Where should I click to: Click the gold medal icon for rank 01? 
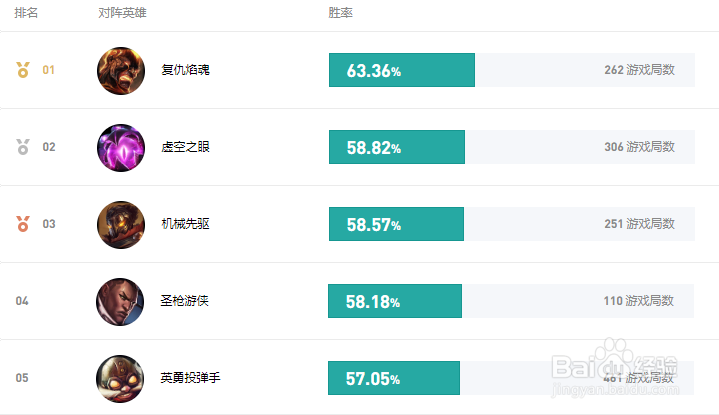23,70
